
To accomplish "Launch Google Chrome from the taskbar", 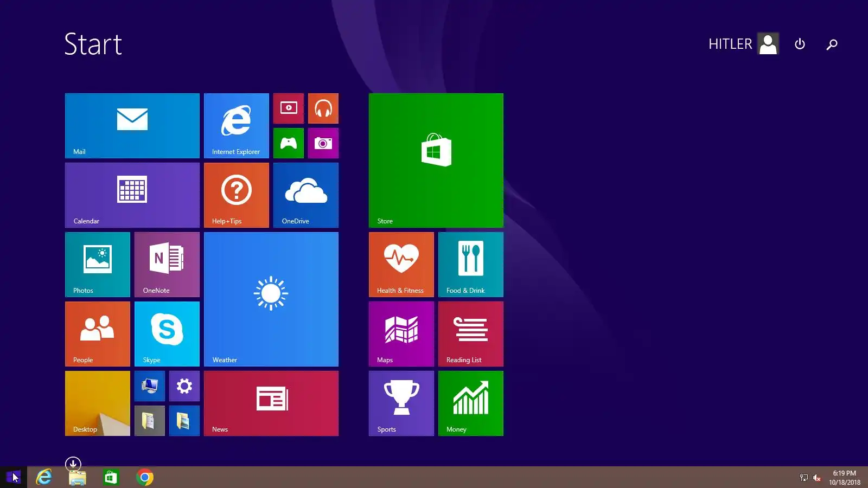I will [144, 477].
